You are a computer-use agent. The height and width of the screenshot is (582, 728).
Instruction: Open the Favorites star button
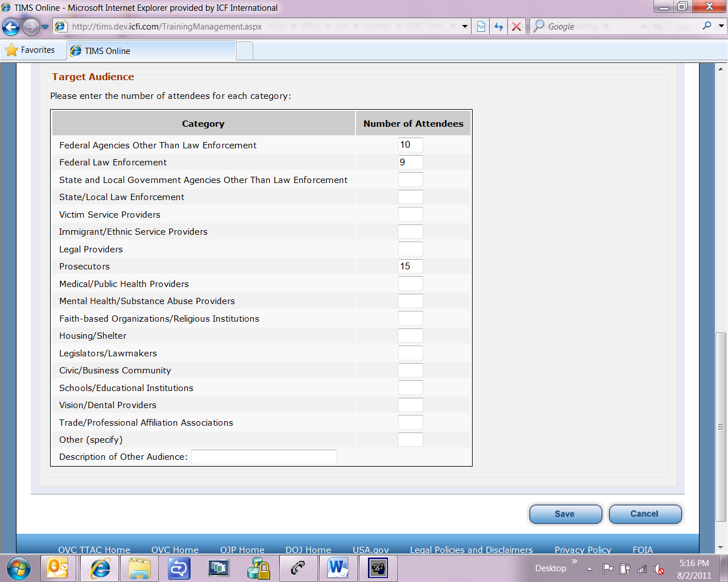30,50
